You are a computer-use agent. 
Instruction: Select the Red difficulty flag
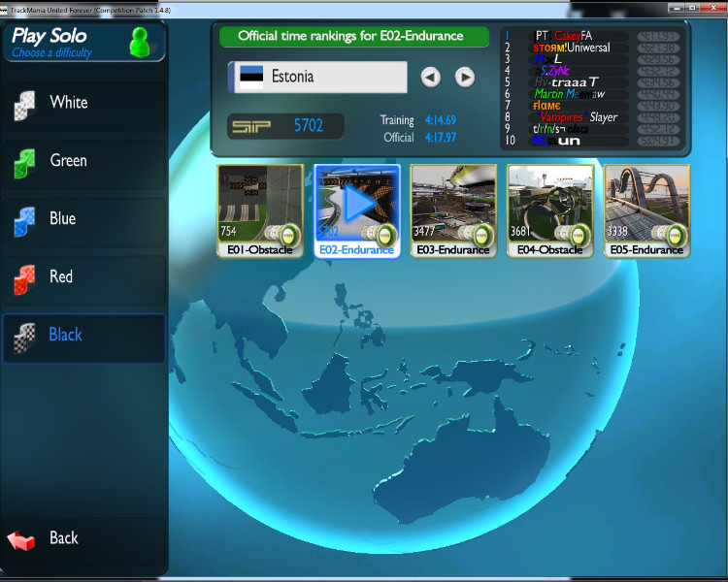[22, 278]
